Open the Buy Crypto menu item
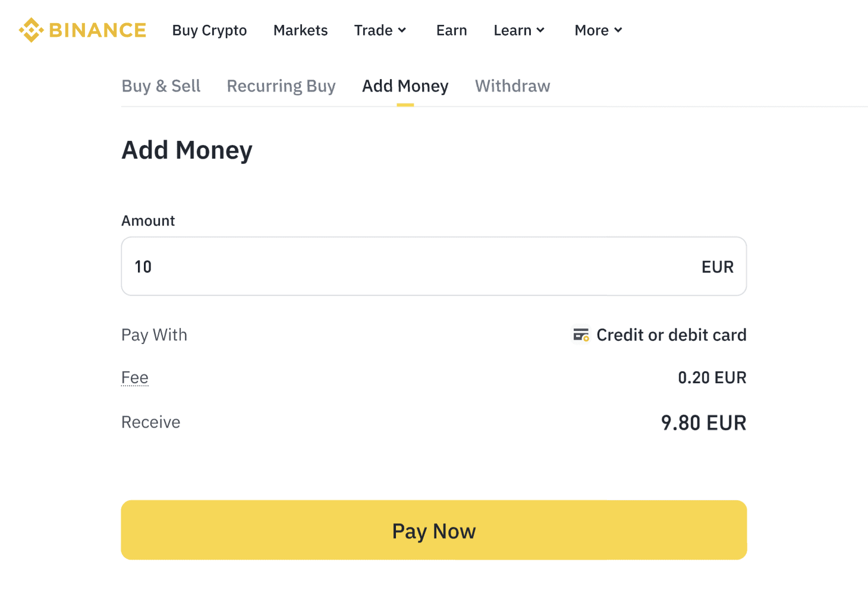Viewport: 868px width, 600px height. tap(209, 30)
